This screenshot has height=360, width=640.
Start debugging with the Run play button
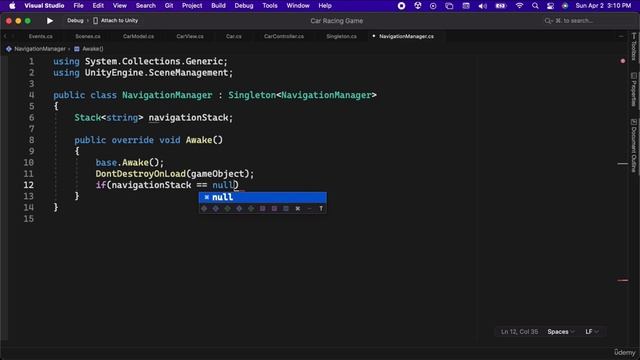50,20
